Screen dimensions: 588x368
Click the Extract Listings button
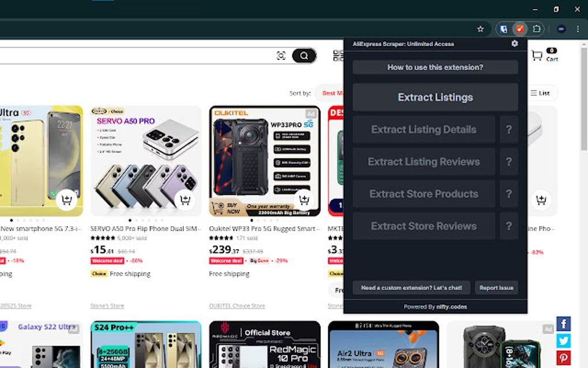point(434,97)
